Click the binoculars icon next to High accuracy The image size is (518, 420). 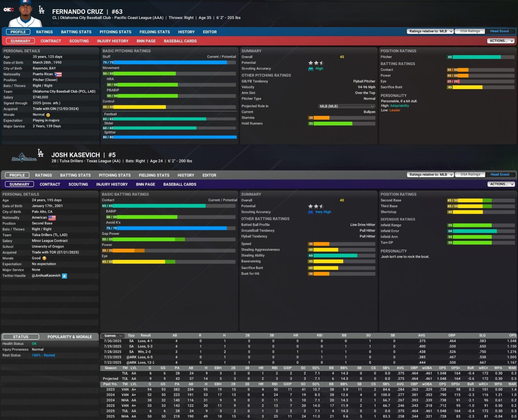pos(310,69)
